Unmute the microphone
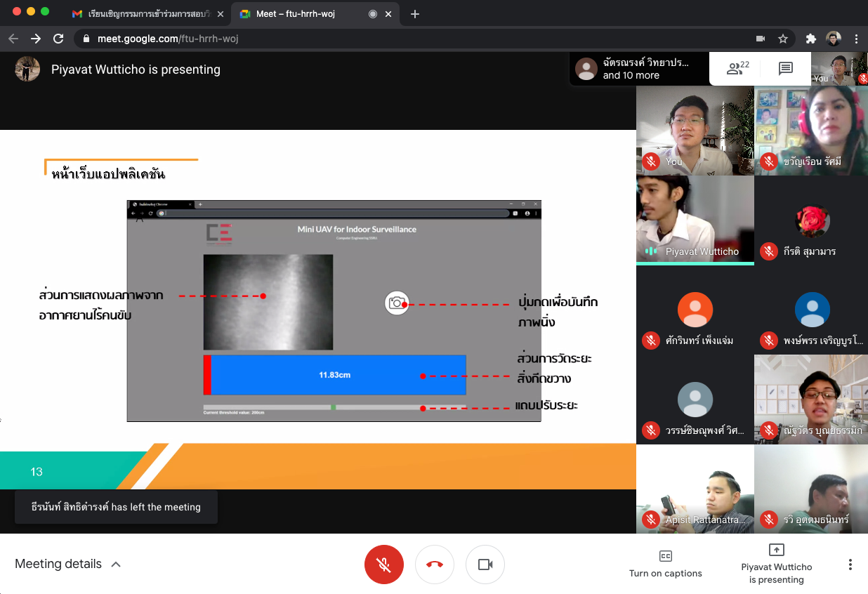Image resolution: width=868 pixels, height=594 pixels. pos(383,565)
